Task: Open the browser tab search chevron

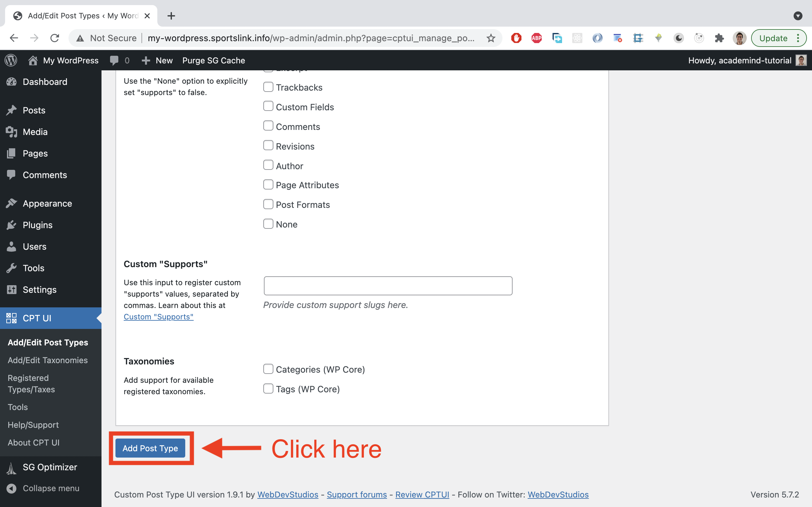Action: (x=798, y=16)
